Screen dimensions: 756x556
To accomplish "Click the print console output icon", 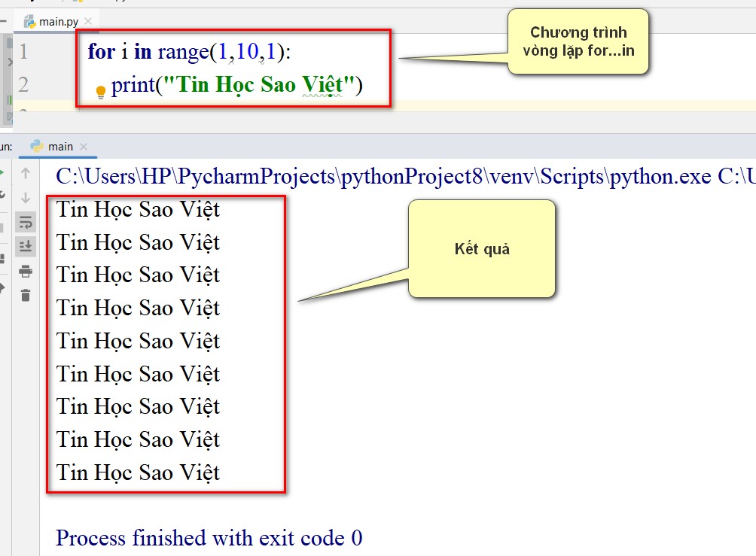I will (26, 272).
